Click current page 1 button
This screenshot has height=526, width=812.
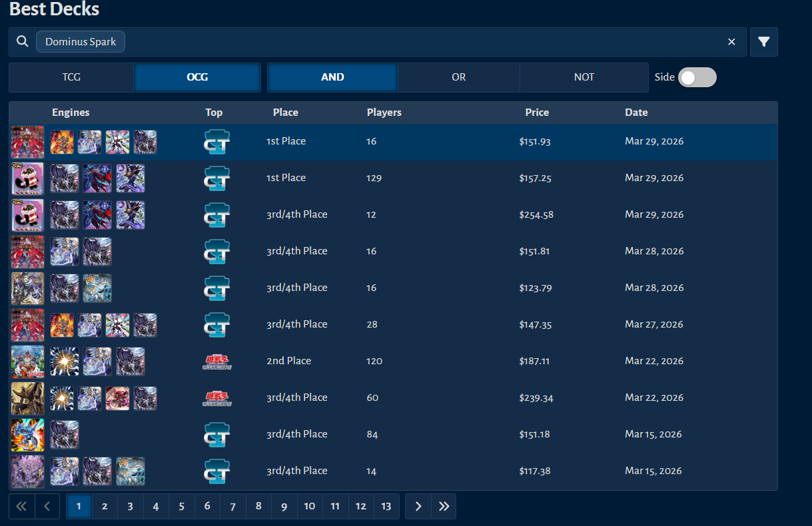79,506
